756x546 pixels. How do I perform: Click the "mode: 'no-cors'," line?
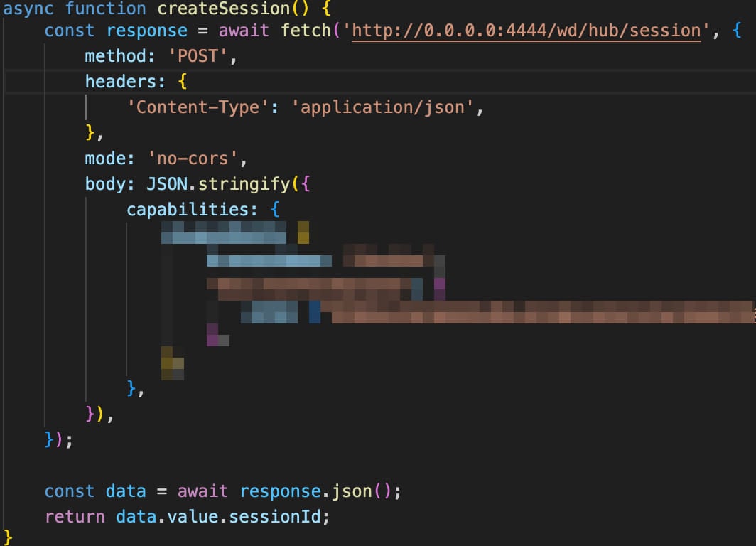coord(166,159)
